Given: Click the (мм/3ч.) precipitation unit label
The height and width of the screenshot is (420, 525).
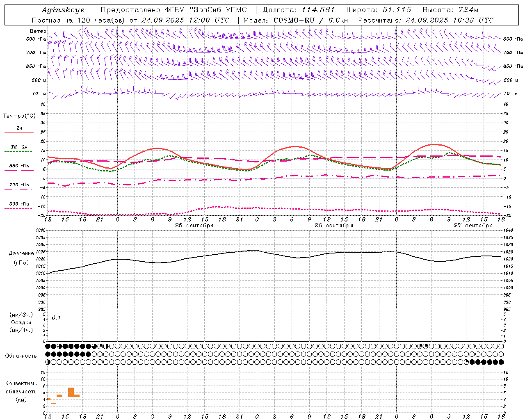Looking at the screenshot, I should pyautogui.click(x=21, y=315).
